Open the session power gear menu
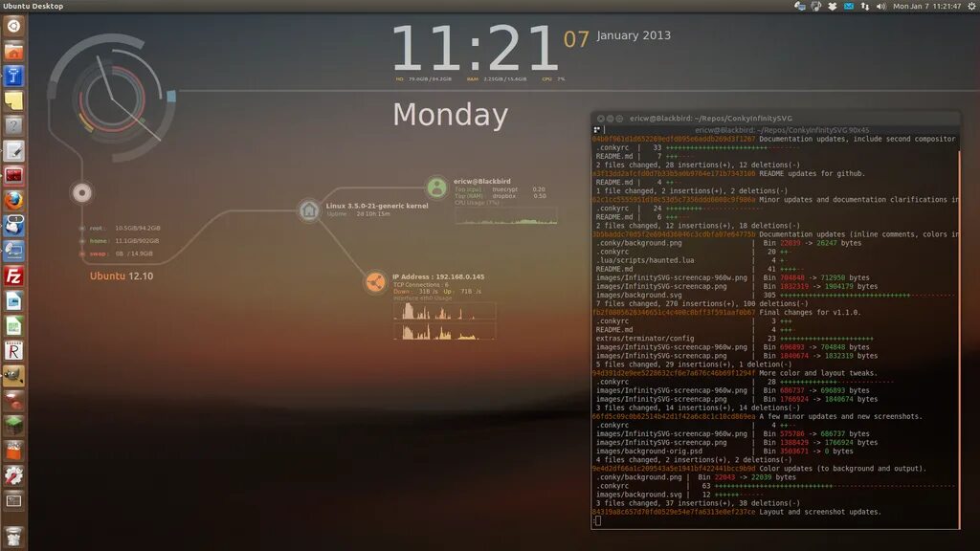 972,7
